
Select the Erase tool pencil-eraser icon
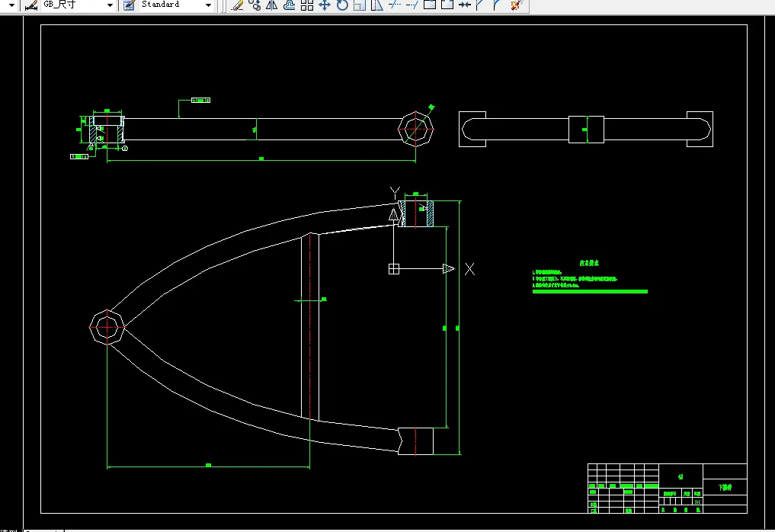point(237,5)
